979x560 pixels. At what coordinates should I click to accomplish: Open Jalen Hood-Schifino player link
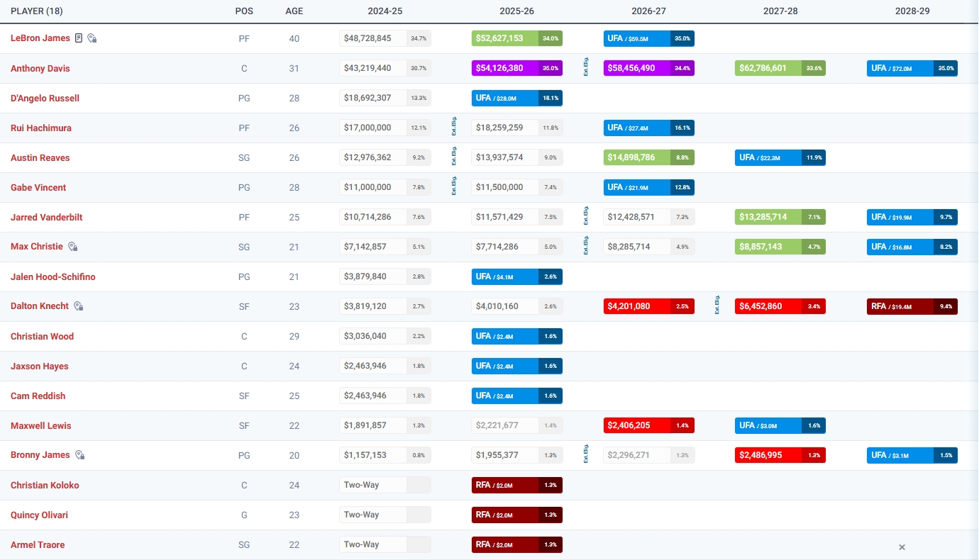(53, 277)
